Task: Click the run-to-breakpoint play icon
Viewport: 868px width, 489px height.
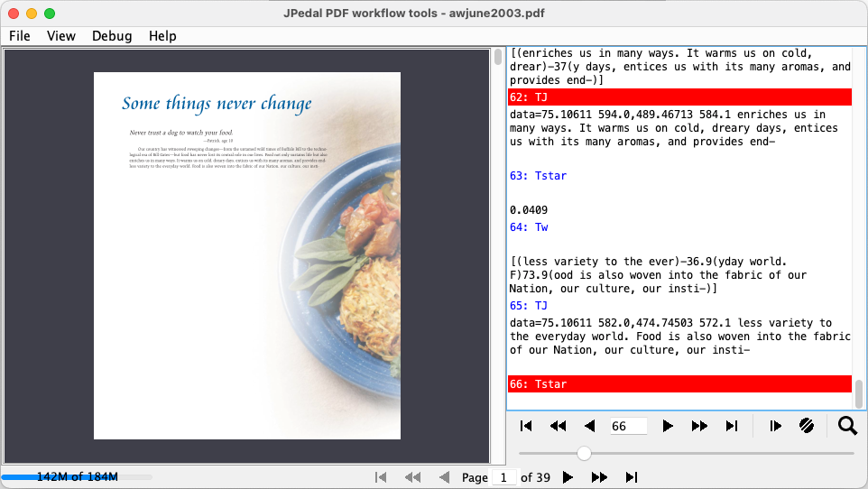Action: (x=775, y=426)
